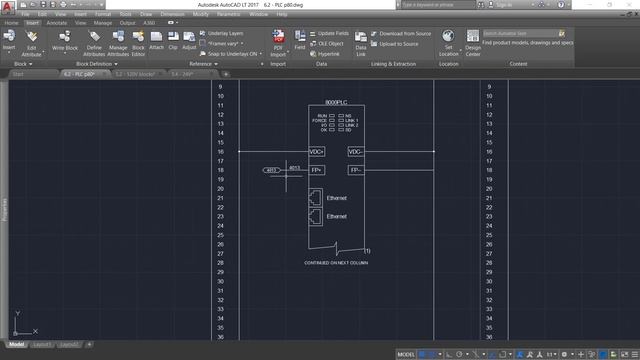Open the Set Location dropdown arrow
This screenshot has width=640, height=360.
tap(461, 51)
